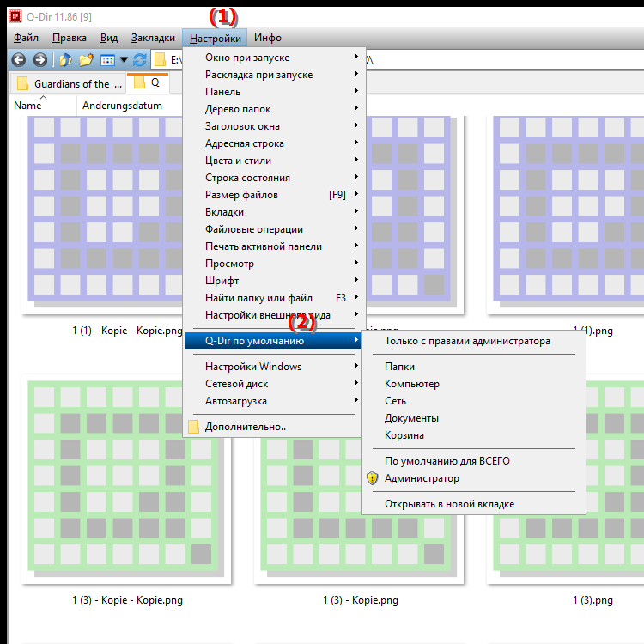Select Q-Dir по умолчанию entry
This screenshot has height=644, width=644.
pyautogui.click(x=273, y=341)
